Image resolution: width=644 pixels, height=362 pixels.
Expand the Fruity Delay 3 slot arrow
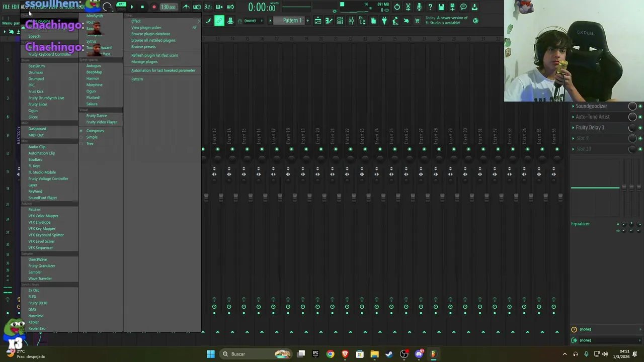click(x=573, y=128)
